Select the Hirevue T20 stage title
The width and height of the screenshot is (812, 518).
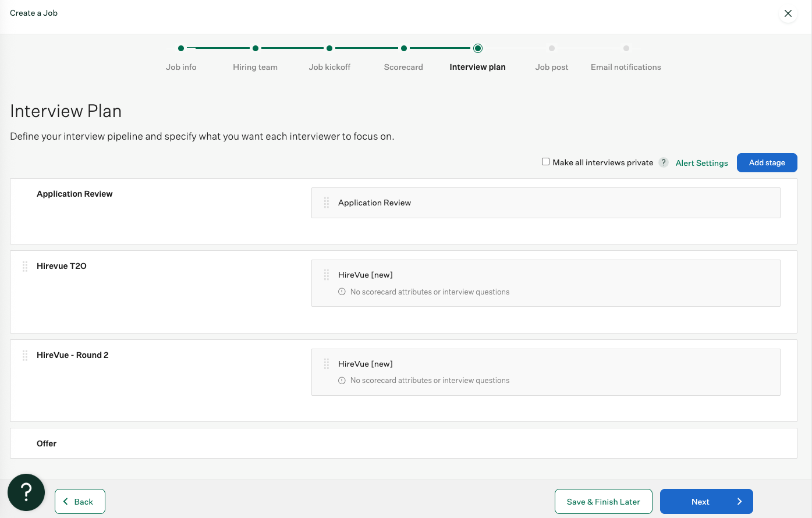coord(62,266)
